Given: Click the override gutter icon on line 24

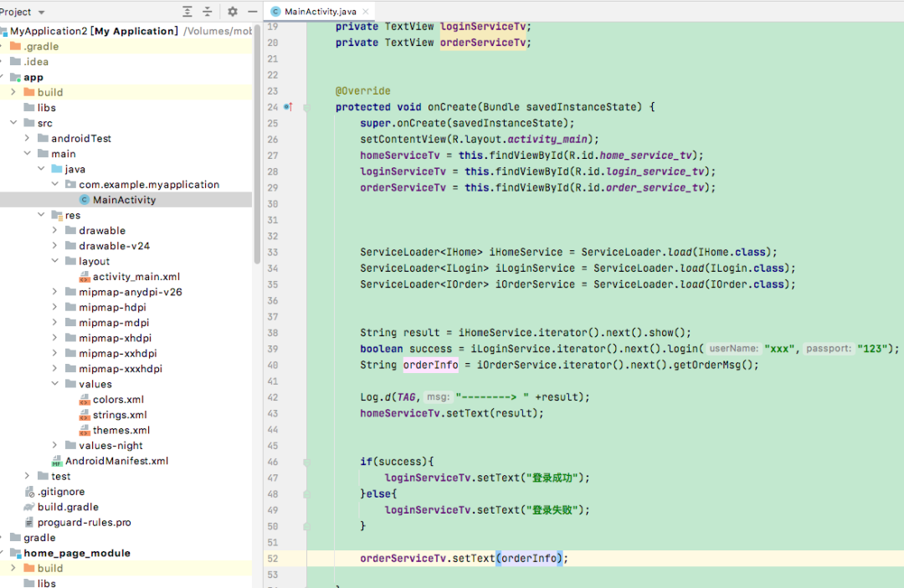Looking at the screenshot, I should 288,106.
